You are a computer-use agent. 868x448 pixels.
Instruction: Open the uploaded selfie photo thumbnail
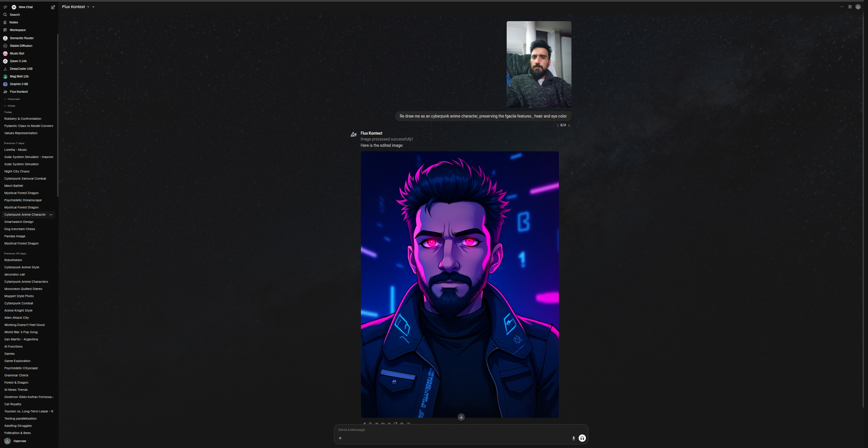pyautogui.click(x=539, y=64)
